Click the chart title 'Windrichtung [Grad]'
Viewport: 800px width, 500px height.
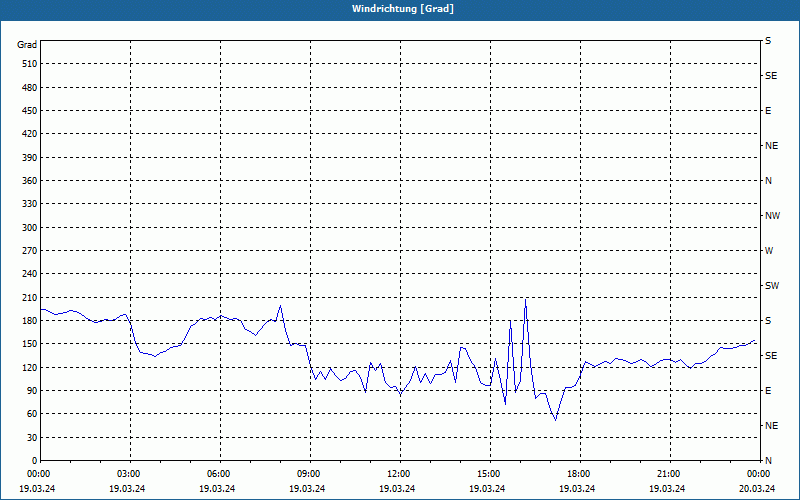pos(403,9)
